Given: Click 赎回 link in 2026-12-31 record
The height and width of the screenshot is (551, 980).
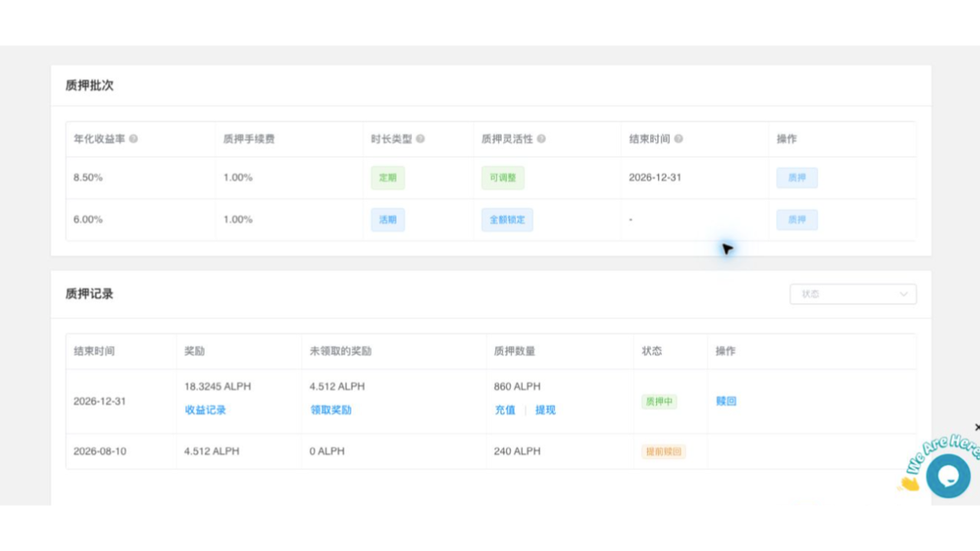Looking at the screenshot, I should click(726, 401).
